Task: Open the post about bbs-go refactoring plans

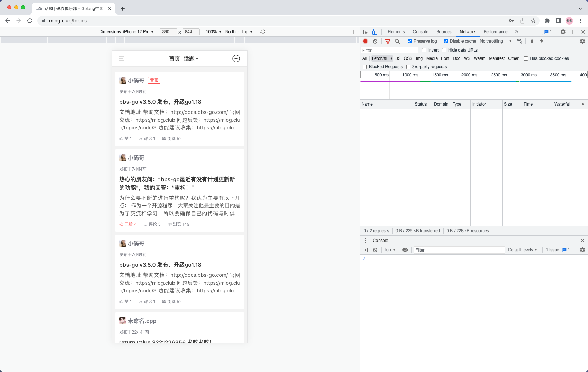Action: point(177,183)
